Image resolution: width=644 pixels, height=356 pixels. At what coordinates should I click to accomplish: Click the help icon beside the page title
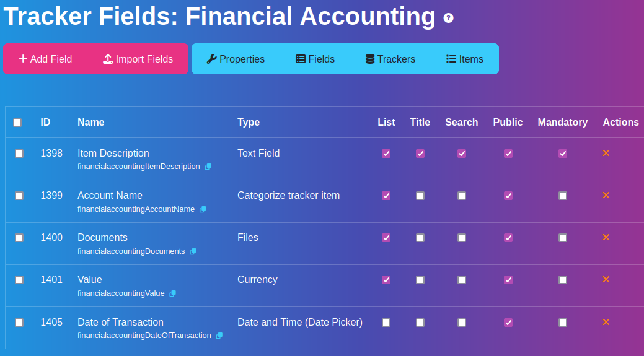(x=449, y=18)
